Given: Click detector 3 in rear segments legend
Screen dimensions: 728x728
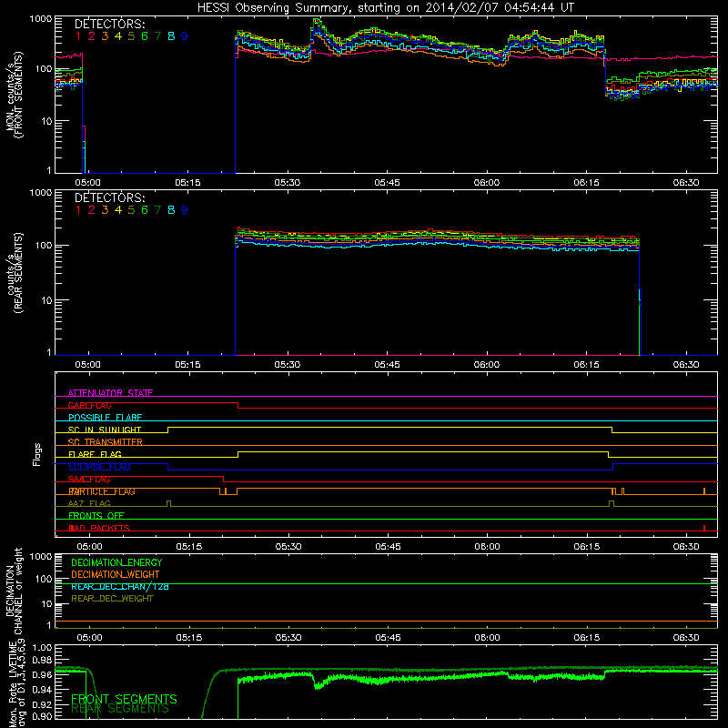Looking at the screenshot, I should click(105, 210).
